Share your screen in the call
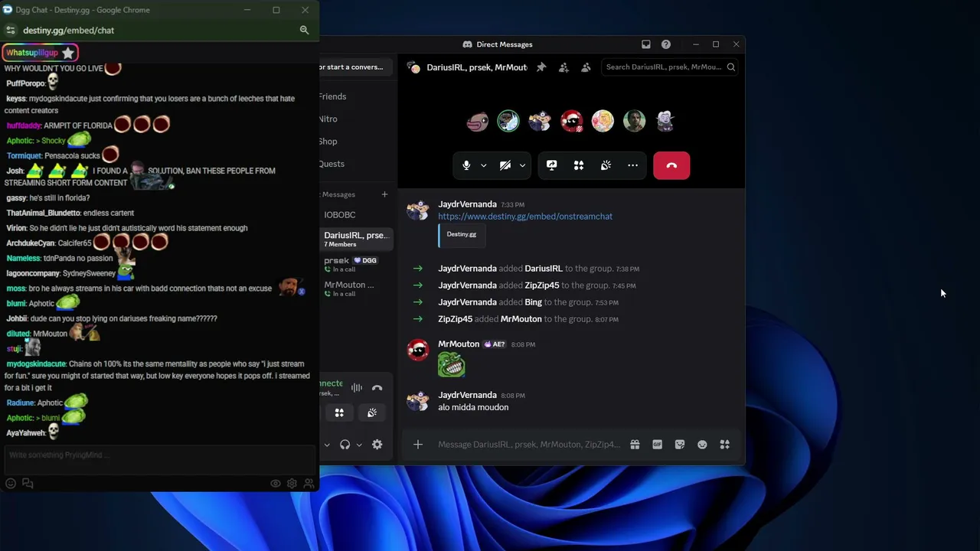This screenshot has width=980, height=551. click(x=551, y=165)
